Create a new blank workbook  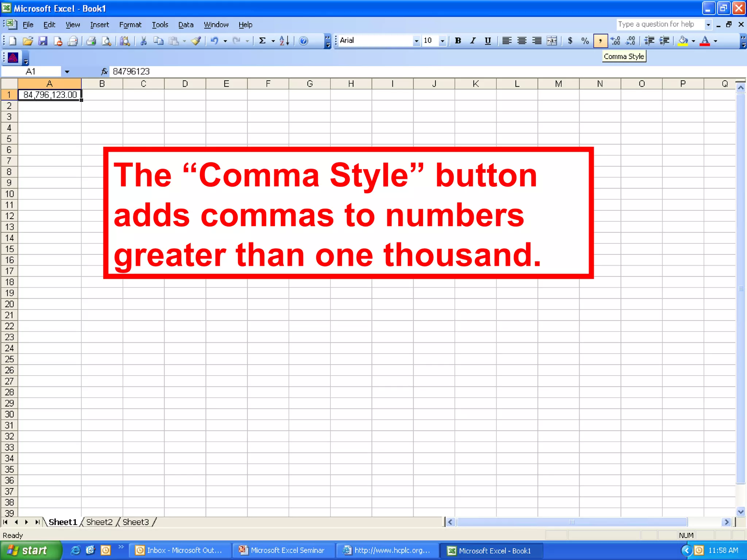click(13, 41)
